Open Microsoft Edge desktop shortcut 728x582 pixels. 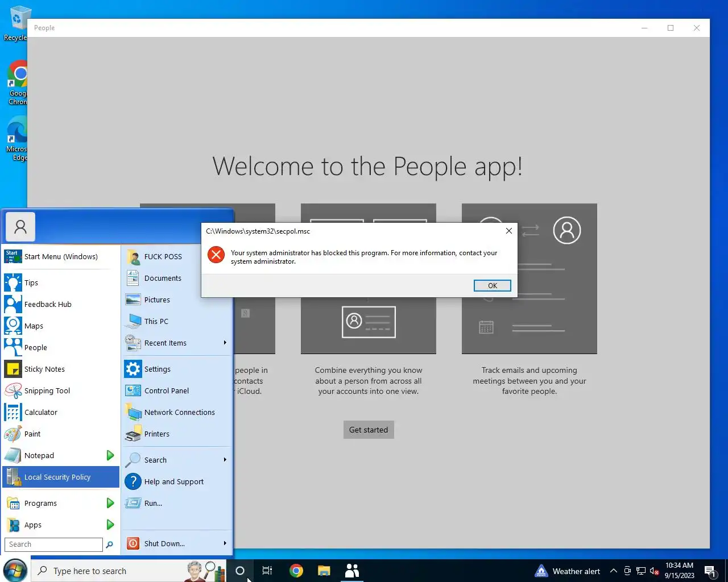(17, 139)
